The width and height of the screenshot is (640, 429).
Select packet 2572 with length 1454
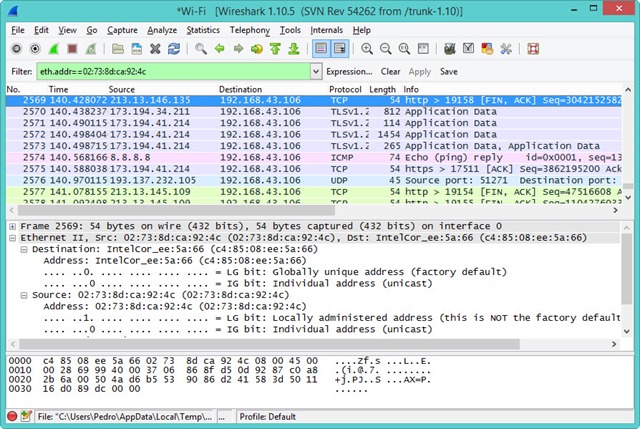(x=313, y=134)
